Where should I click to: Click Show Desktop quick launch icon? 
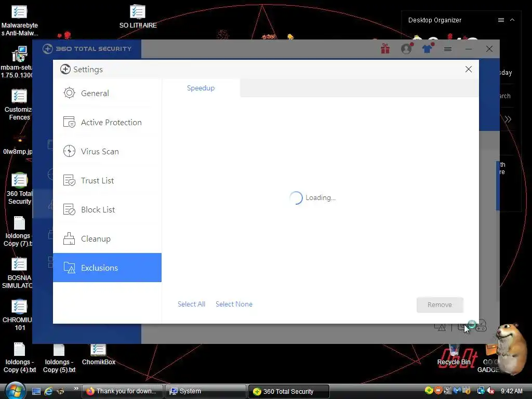36,391
